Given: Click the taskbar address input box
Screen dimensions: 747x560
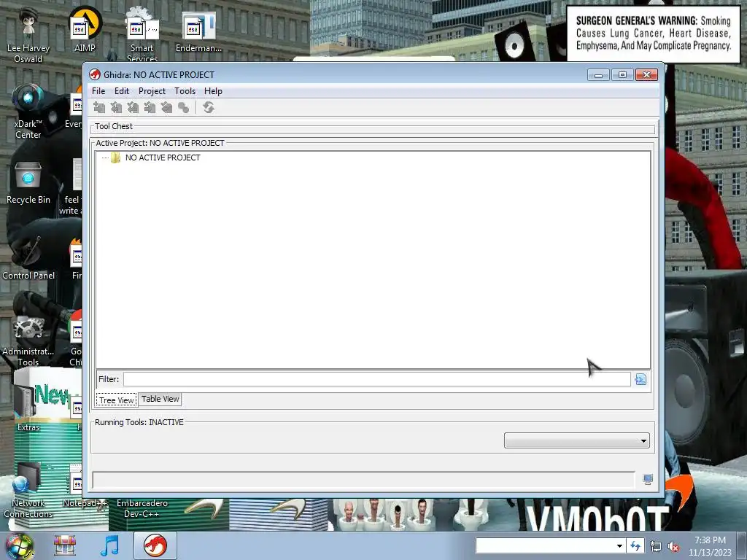Looking at the screenshot, I should point(544,545).
